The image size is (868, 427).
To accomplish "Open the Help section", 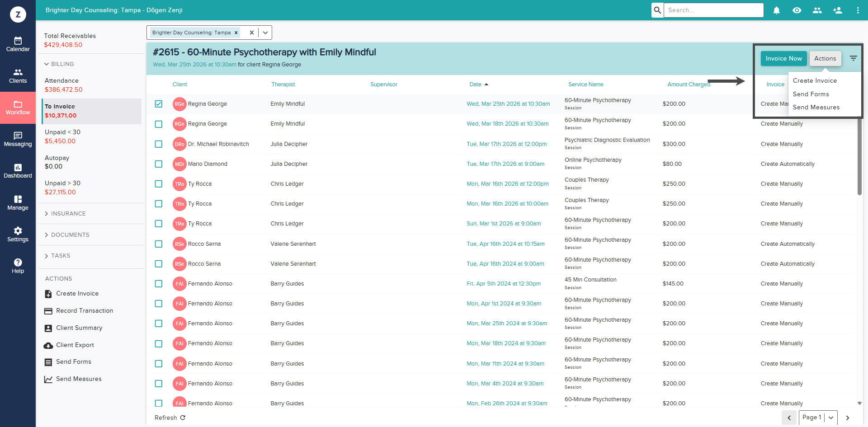I will 18,266.
